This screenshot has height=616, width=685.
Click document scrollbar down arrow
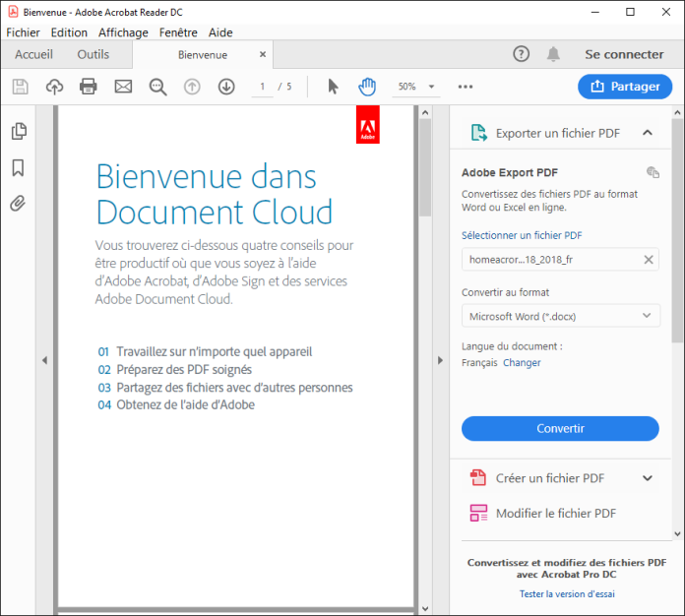(x=425, y=608)
